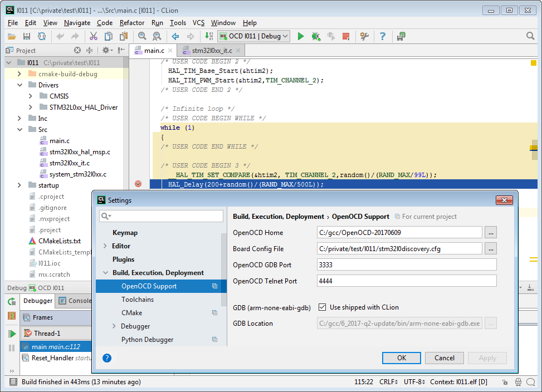
Task: Switch to Console tab in Debug
Action: (75, 301)
